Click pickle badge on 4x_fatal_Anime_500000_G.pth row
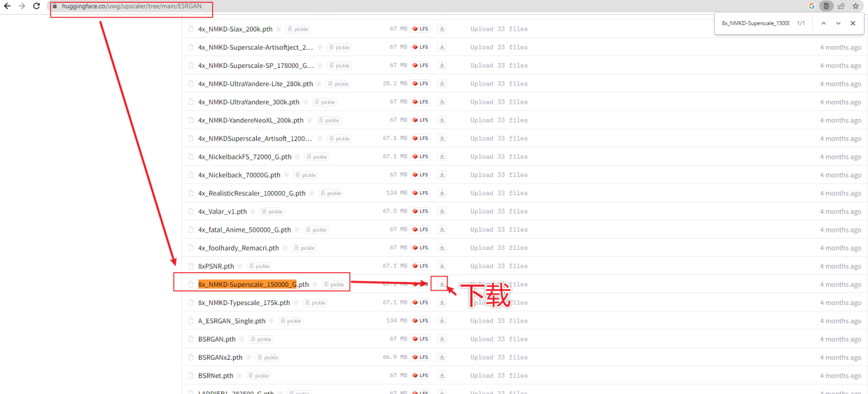 [x=316, y=230]
